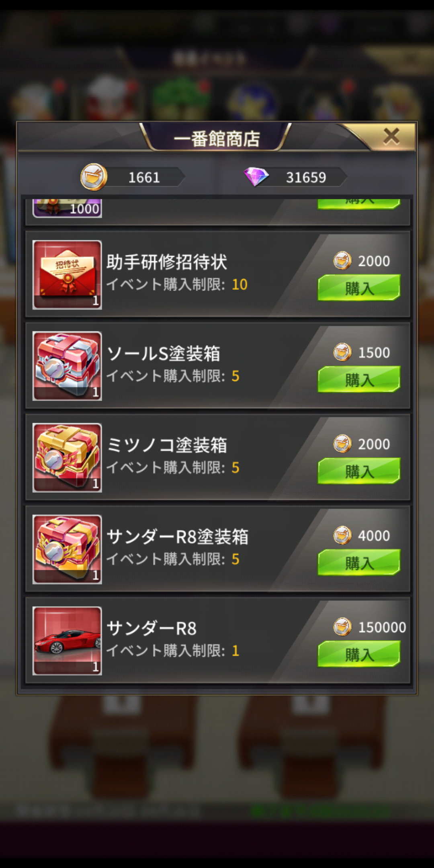Tap the 1661 coin balance display

[144, 177]
